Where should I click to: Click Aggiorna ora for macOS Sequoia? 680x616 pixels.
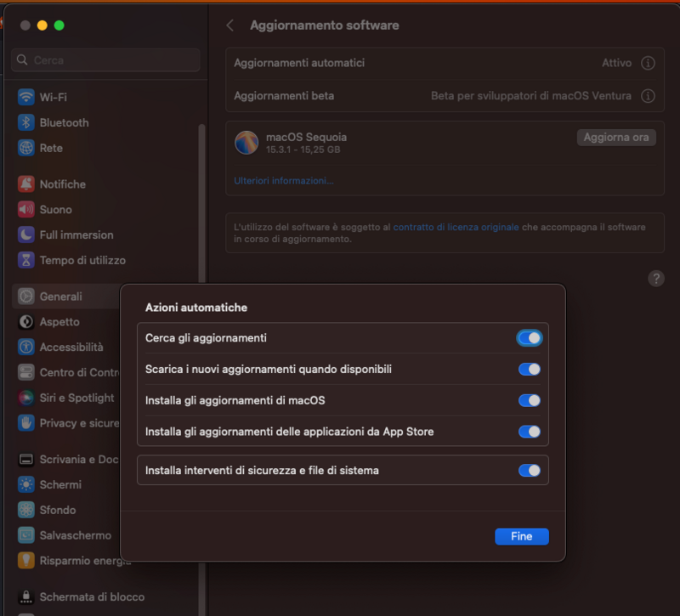click(615, 137)
